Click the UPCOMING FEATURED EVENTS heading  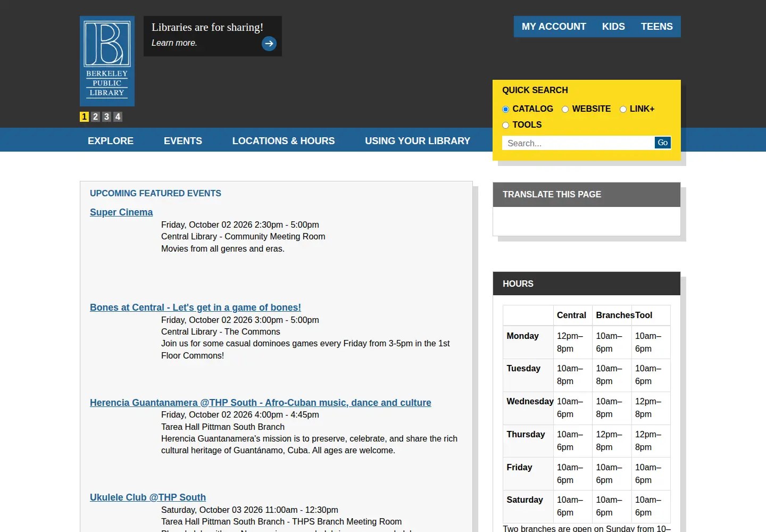[x=155, y=194]
